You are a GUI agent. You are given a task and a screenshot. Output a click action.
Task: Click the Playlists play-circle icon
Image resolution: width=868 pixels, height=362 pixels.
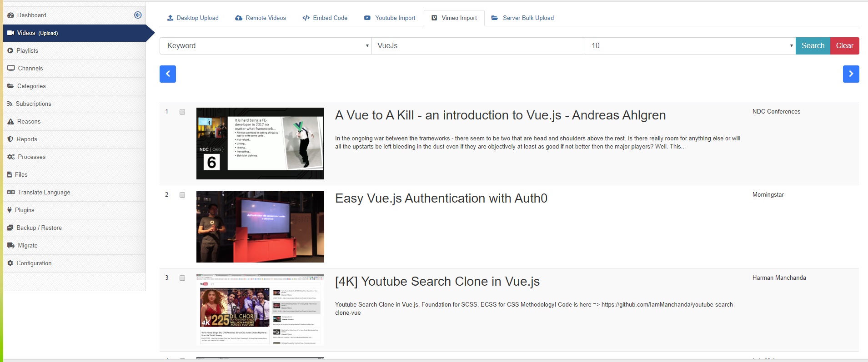click(x=10, y=50)
